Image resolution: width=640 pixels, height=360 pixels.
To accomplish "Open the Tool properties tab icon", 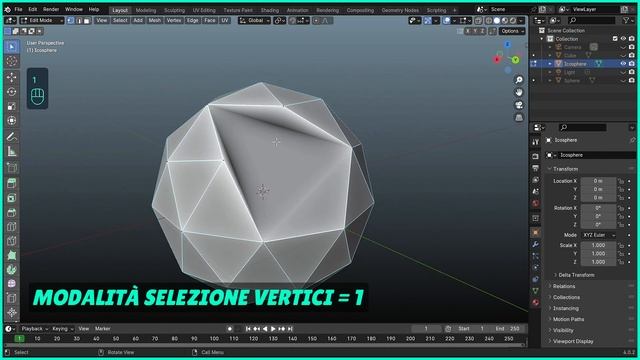I will [x=536, y=142].
